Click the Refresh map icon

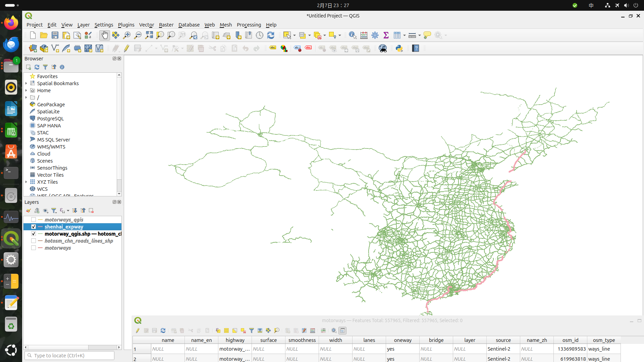(x=271, y=35)
